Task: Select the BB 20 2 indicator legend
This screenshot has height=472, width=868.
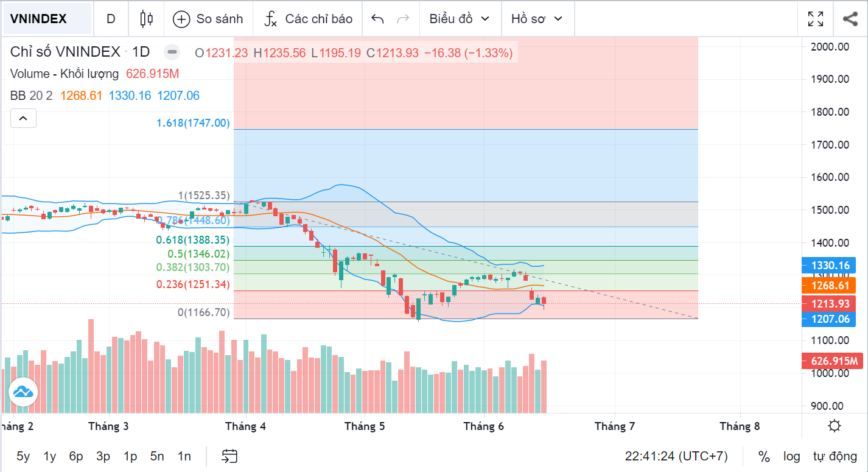Action: tap(32, 96)
